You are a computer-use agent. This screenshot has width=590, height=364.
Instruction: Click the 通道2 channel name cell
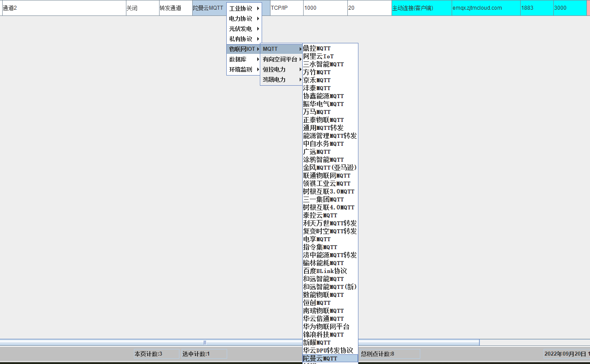pyautogui.click(x=64, y=8)
